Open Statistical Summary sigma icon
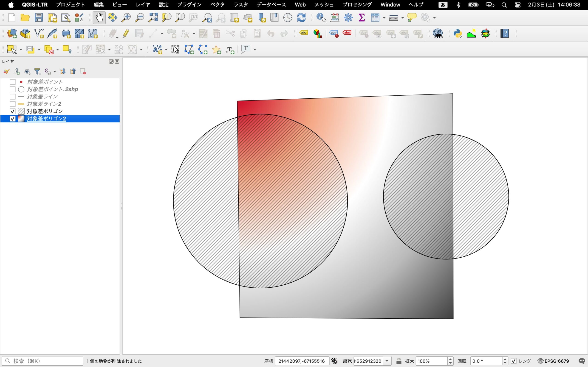 [x=362, y=18]
